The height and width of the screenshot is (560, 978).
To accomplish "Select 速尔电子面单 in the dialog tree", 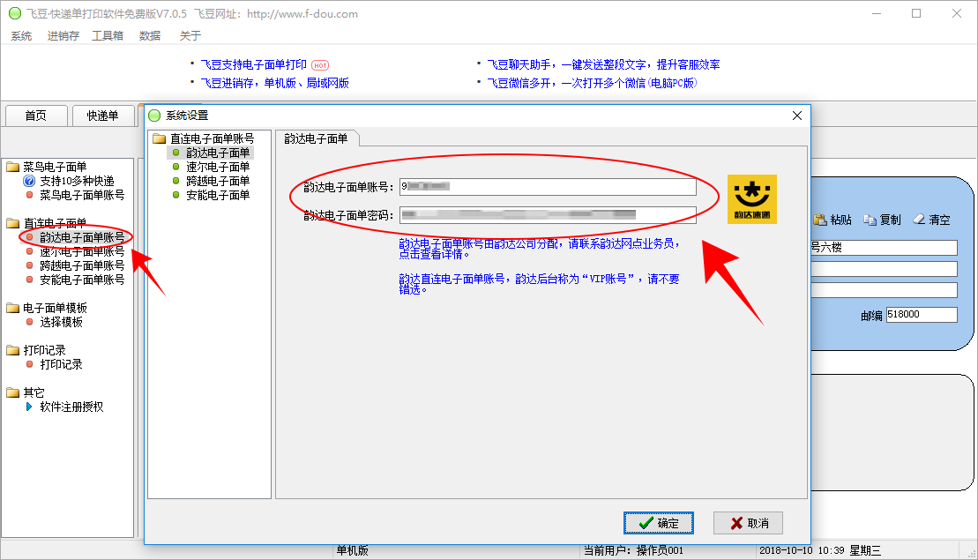I will click(218, 168).
